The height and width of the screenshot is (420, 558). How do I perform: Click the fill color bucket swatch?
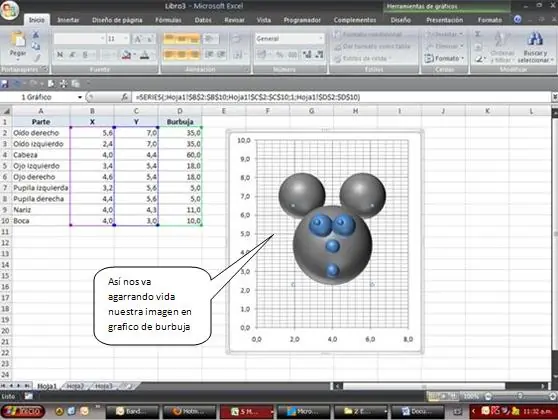click(x=126, y=55)
